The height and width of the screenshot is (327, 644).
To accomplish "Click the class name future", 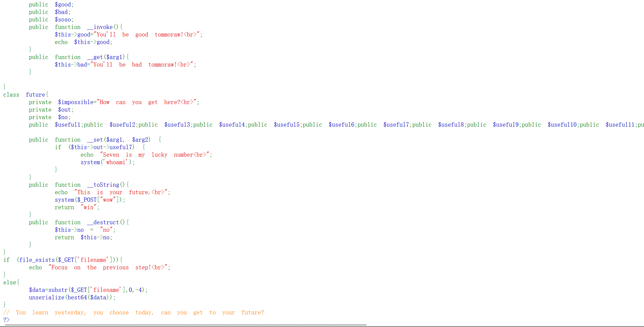I will [35, 95].
